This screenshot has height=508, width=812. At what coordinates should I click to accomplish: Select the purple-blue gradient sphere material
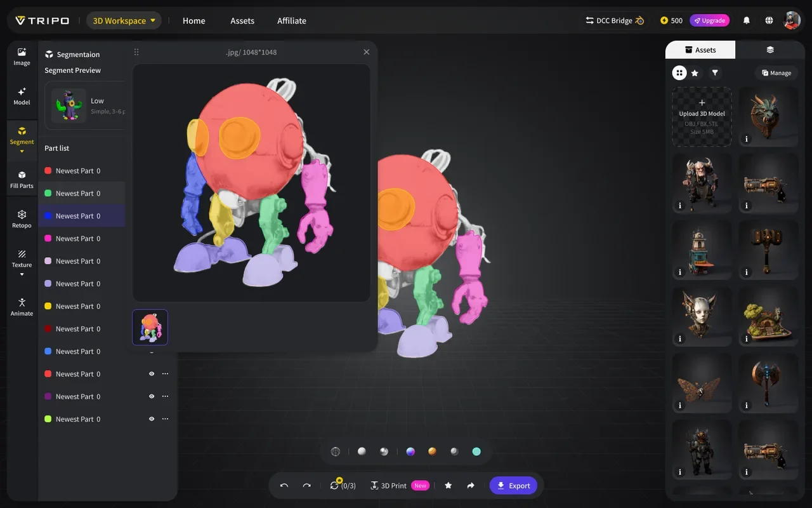pyautogui.click(x=410, y=451)
